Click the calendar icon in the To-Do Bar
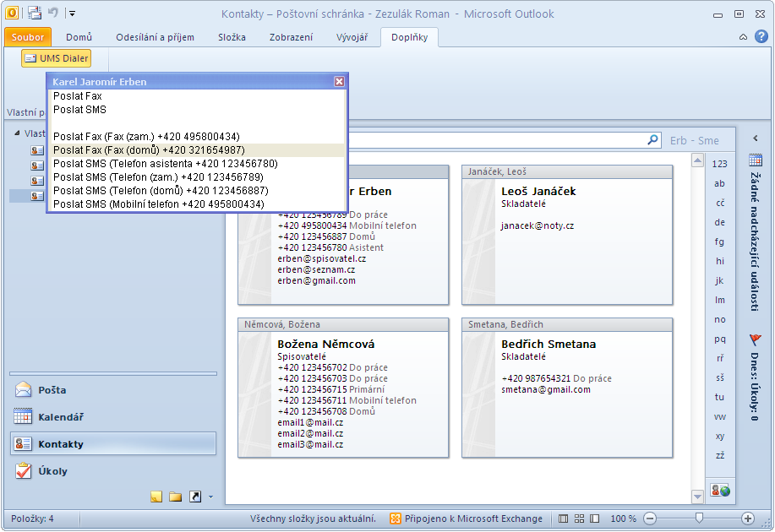 [x=756, y=160]
